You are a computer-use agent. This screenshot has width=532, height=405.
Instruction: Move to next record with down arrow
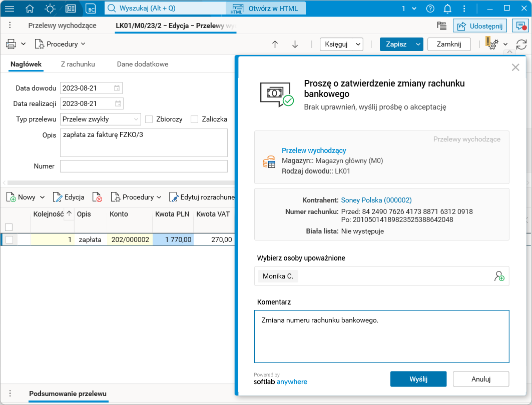click(295, 44)
